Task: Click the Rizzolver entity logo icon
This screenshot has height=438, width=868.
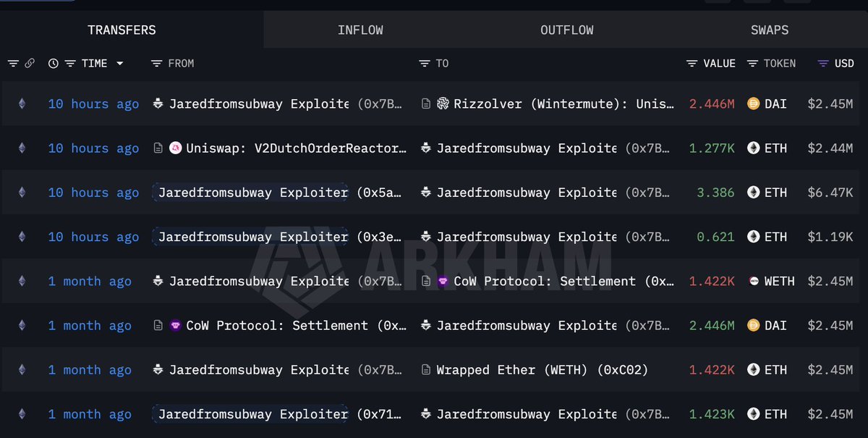Action: click(x=443, y=104)
